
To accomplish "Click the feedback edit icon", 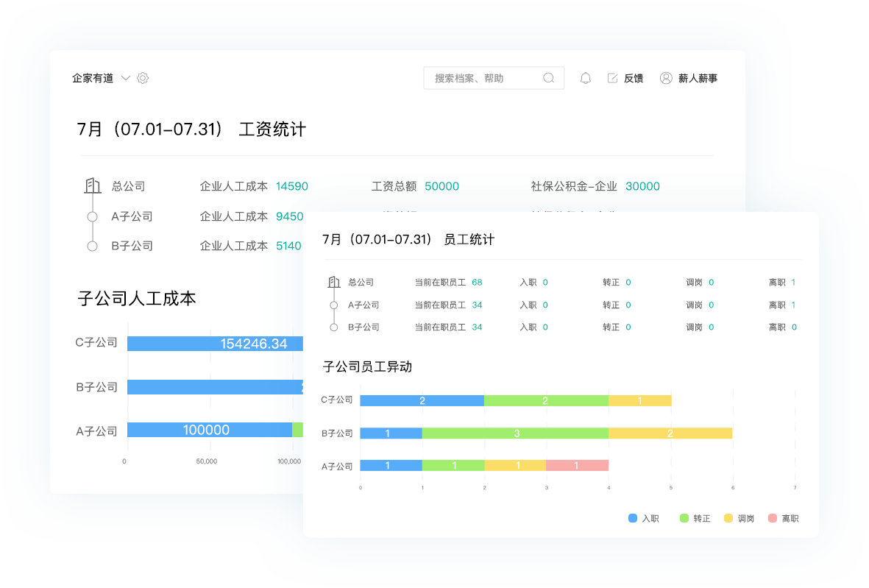I will (612, 78).
